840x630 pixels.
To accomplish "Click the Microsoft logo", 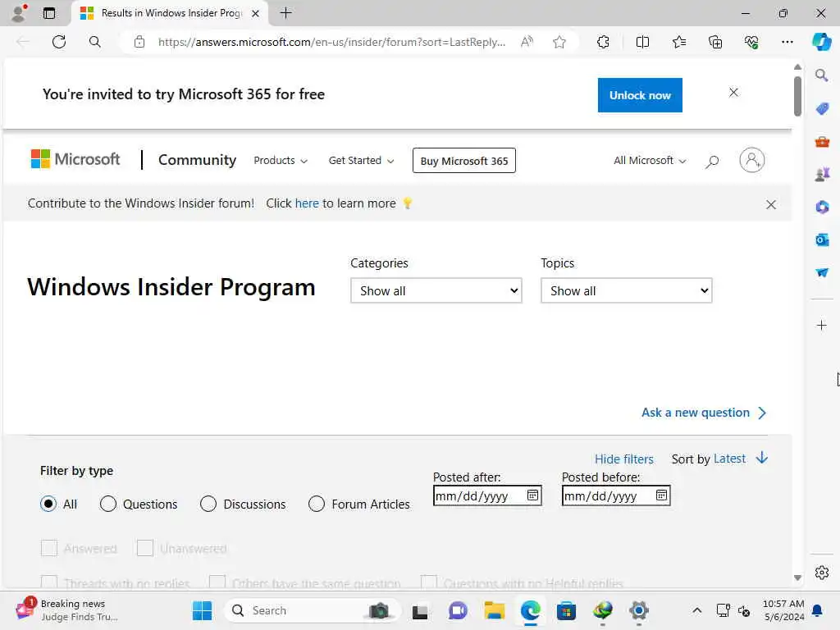I will [75, 159].
